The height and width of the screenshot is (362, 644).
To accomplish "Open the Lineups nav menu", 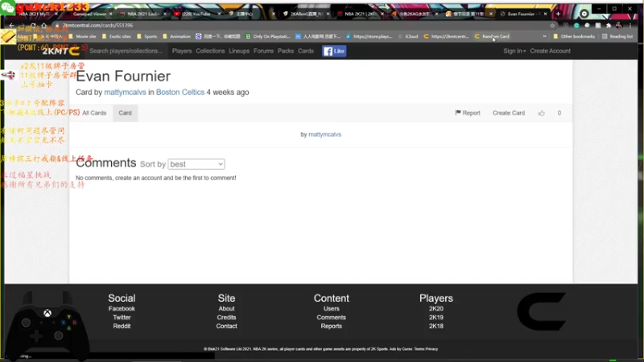I will coord(239,51).
